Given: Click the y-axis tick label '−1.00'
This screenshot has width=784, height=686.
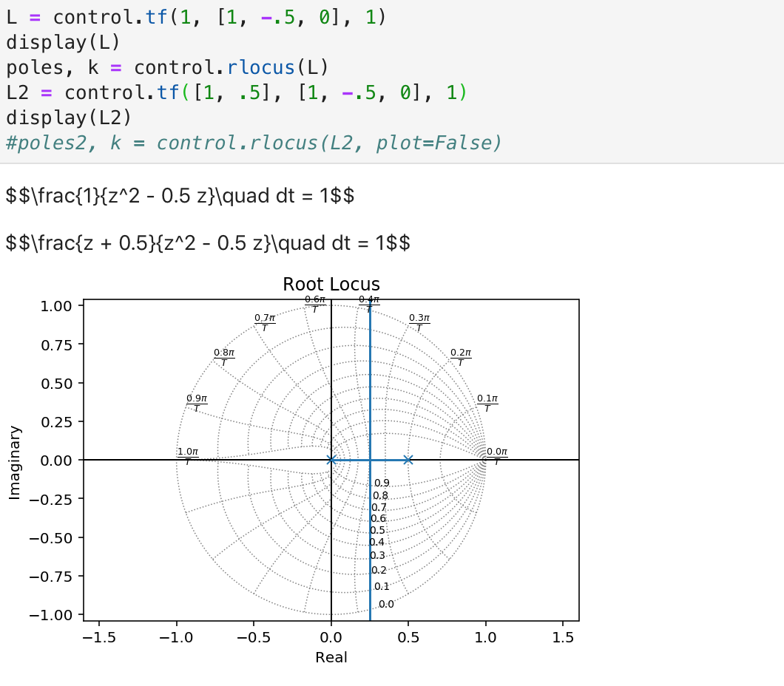Looking at the screenshot, I should point(50,615).
